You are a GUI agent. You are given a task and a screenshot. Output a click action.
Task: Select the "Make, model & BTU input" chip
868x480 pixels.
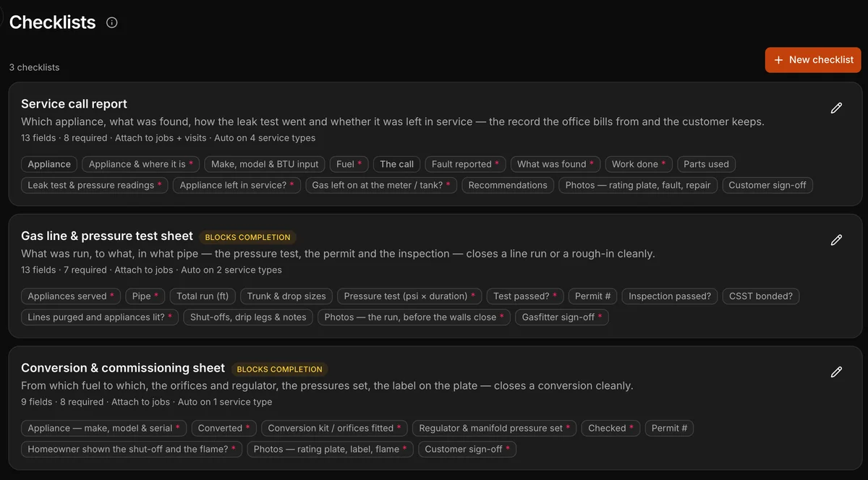coord(265,164)
